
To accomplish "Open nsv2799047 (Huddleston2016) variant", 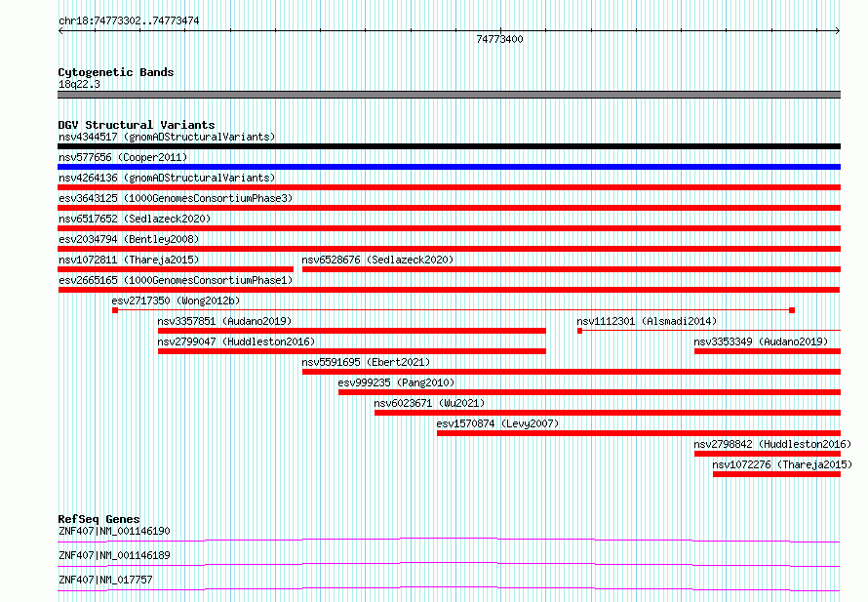I will tap(236, 341).
